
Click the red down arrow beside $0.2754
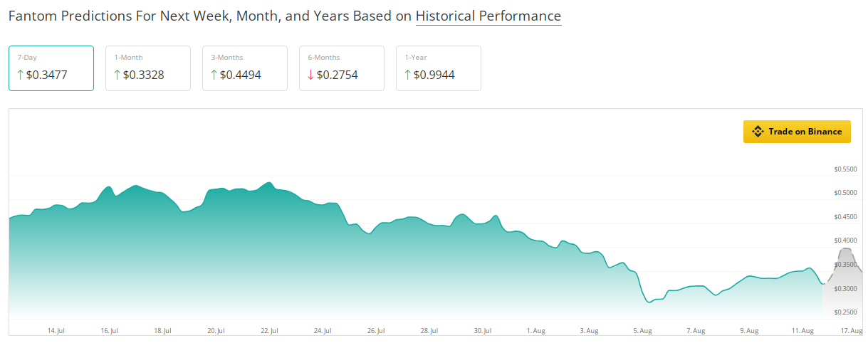click(310, 75)
